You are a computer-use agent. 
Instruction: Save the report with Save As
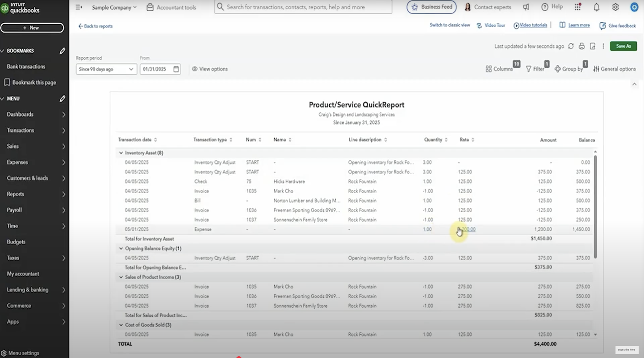(623, 46)
